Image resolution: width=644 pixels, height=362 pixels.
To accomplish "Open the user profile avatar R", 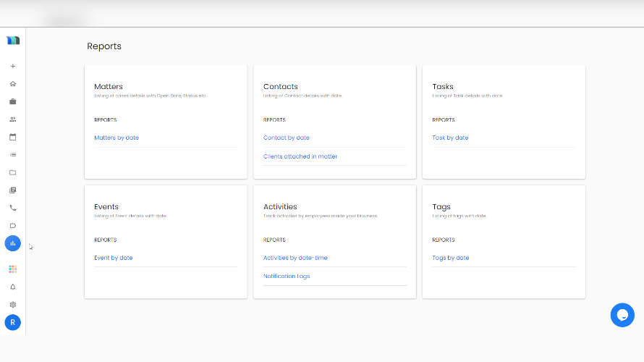I will [x=12, y=323].
